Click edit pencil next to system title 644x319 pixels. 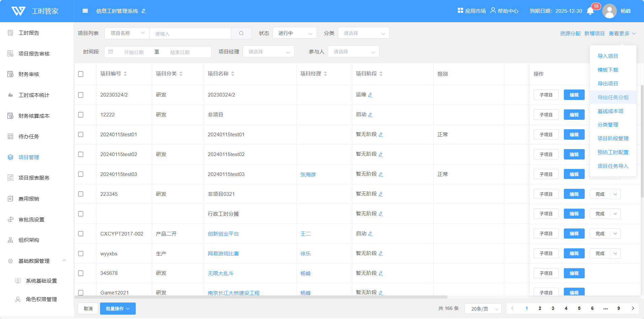tap(144, 11)
